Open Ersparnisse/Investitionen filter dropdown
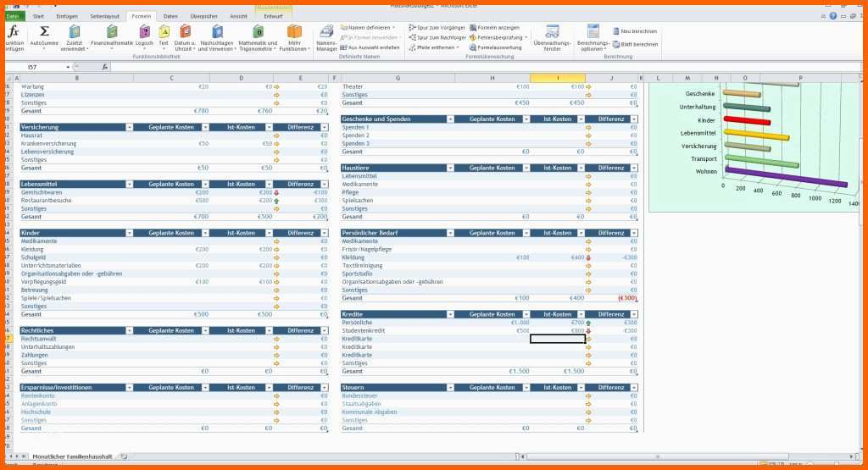 coord(129,388)
